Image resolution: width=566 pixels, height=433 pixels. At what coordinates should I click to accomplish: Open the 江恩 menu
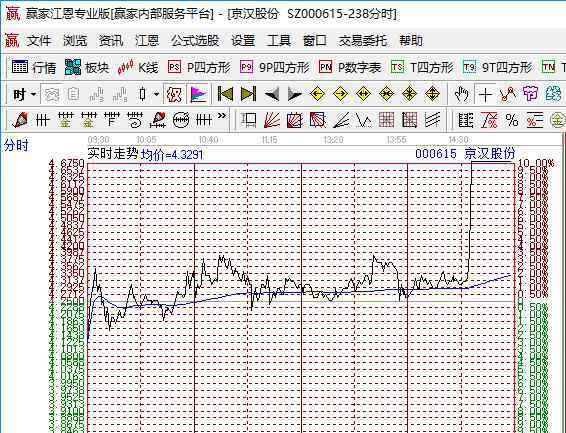tap(147, 40)
